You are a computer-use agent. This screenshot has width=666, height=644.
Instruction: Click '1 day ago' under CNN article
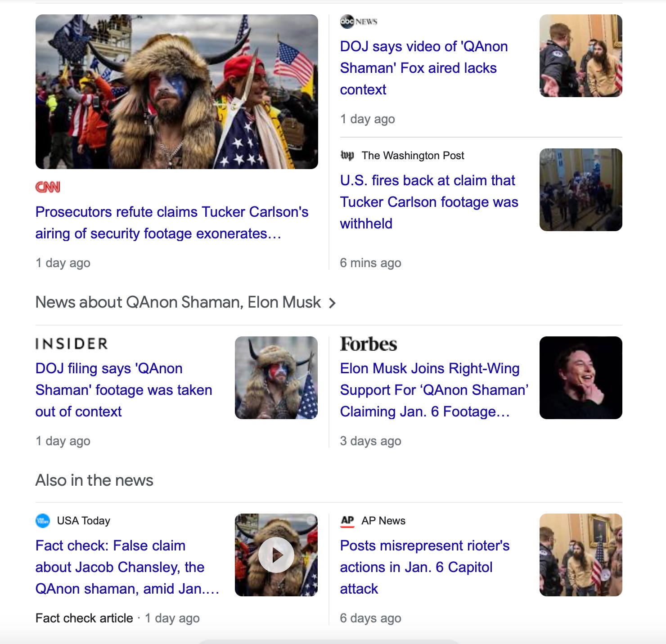click(63, 263)
